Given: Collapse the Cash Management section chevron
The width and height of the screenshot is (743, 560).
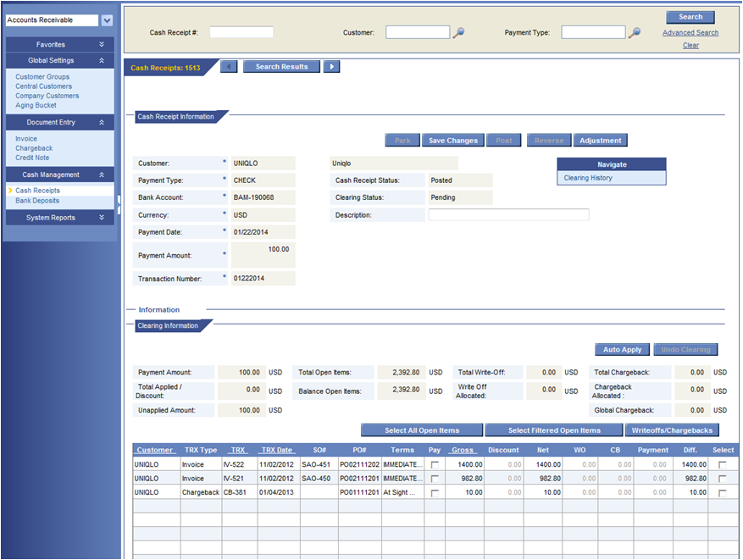Looking at the screenshot, I should 102,175.
